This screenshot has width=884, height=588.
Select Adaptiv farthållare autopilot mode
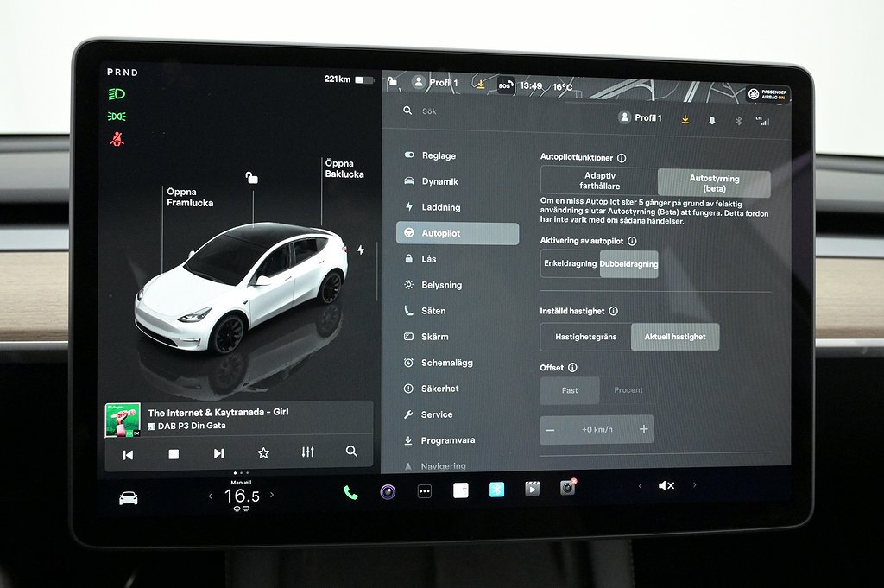(x=599, y=181)
